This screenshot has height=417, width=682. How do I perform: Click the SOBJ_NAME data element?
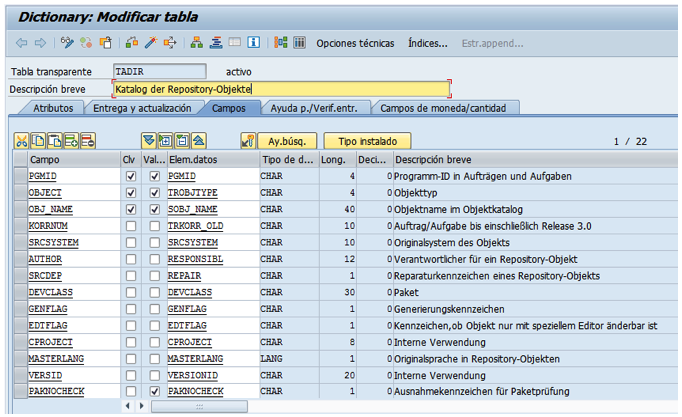click(x=193, y=209)
